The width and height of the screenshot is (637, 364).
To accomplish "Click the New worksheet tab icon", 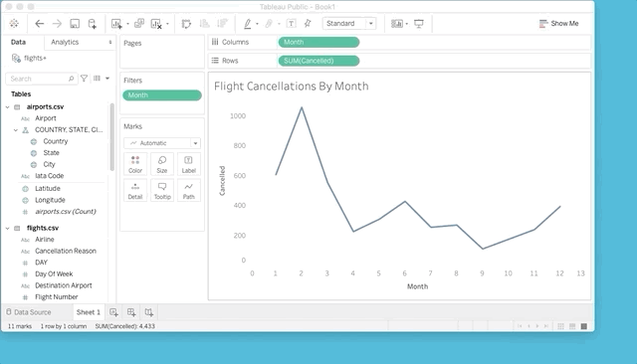I will coord(113,312).
